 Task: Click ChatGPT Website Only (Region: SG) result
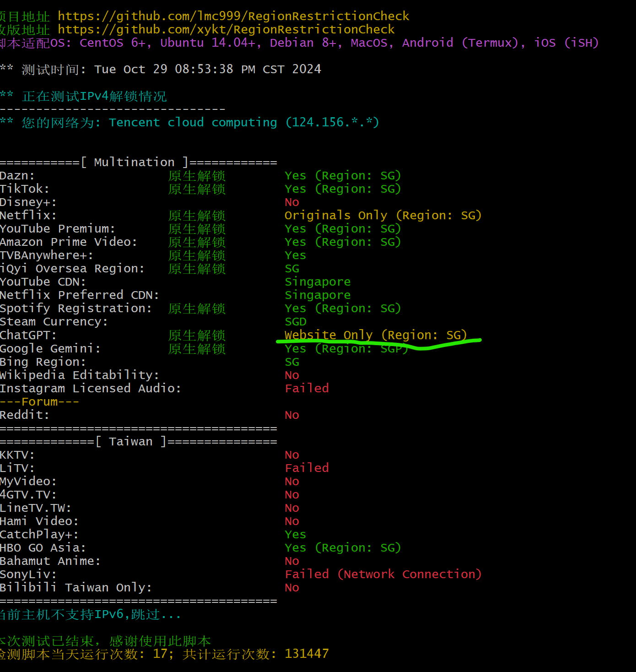[x=376, y=335]
